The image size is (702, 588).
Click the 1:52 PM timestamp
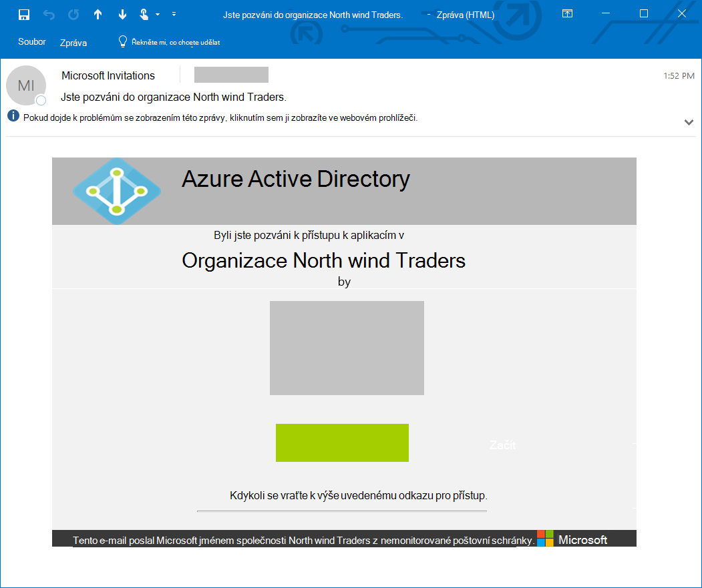(x=679, y=76)
